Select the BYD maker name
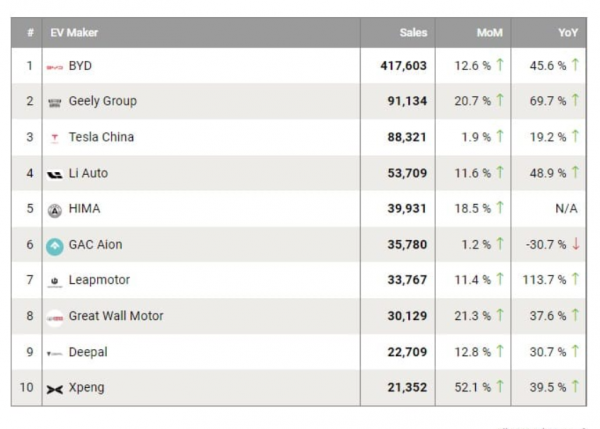The height and width of the screenshot is (429, 600). (x=80, y=65)
